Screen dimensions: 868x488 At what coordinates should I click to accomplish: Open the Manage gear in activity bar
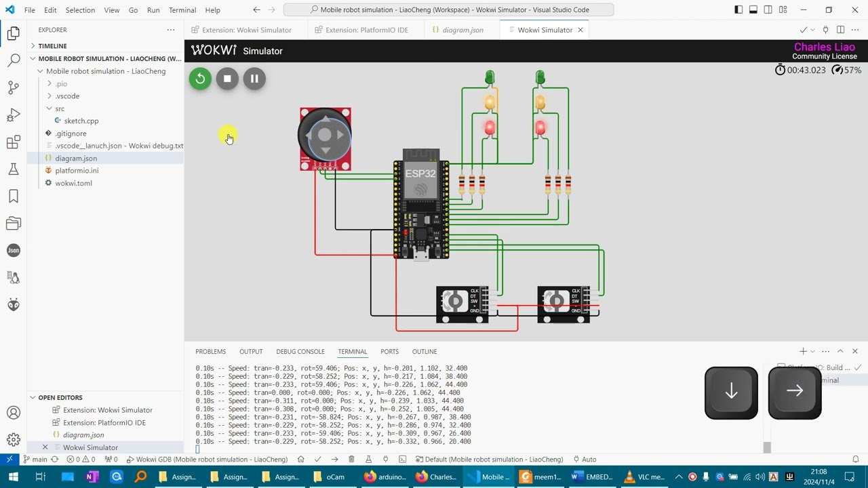point(13,439)
